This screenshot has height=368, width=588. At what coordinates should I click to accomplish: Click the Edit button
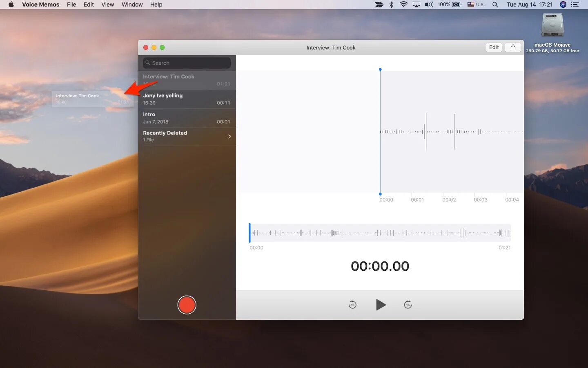pyautogui.click(x=494, y=47)
